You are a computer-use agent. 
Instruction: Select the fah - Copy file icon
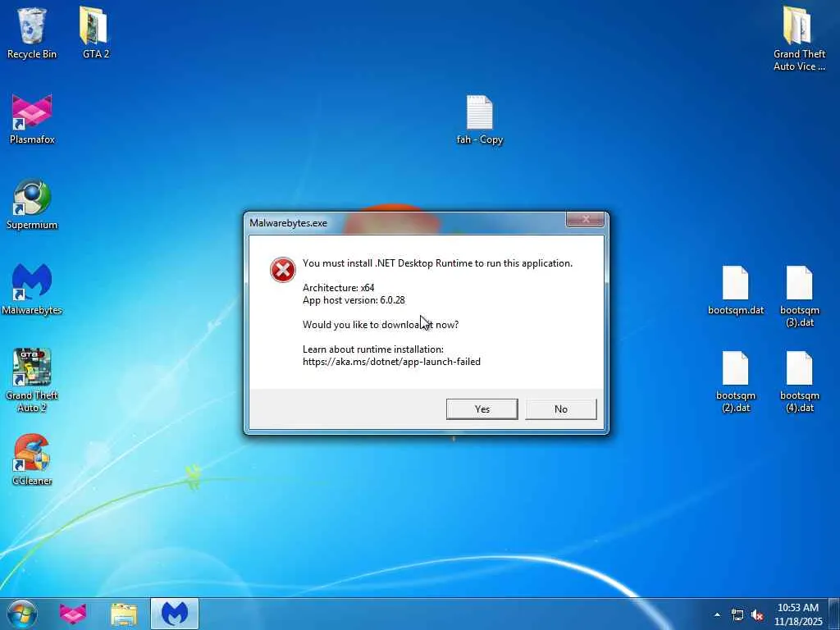(x=479, y=120)
